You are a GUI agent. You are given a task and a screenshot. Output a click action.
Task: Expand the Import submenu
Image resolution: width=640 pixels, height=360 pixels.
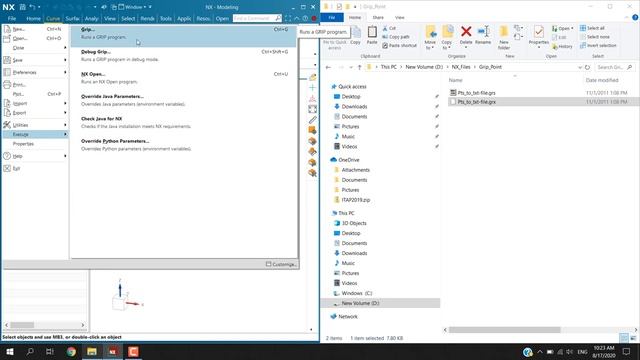click(x=35, y=103)
